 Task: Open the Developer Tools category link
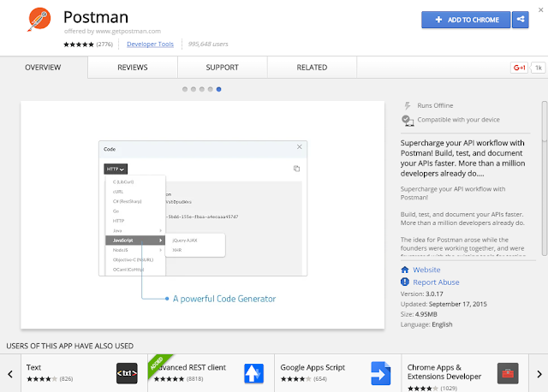151,44
